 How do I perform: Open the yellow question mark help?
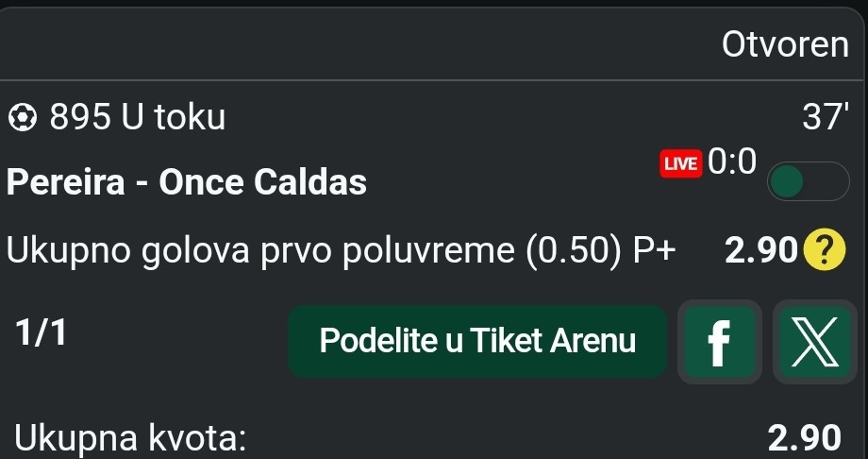(826, 249)
